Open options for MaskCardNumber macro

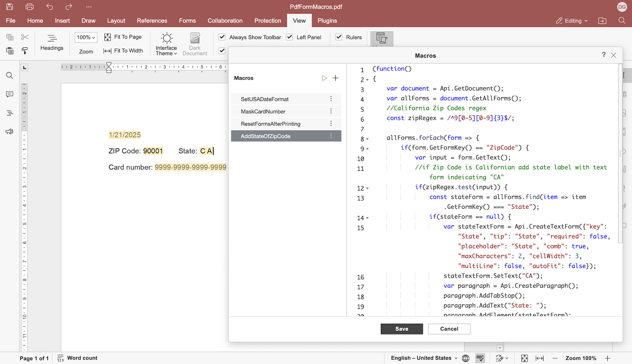[x=331, y=111]
